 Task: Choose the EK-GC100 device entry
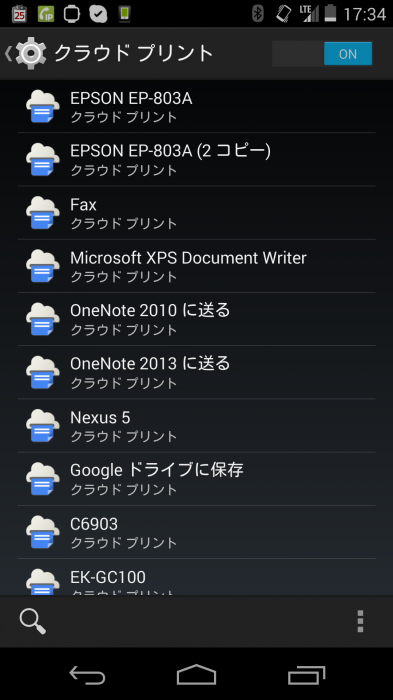point(196,577)
